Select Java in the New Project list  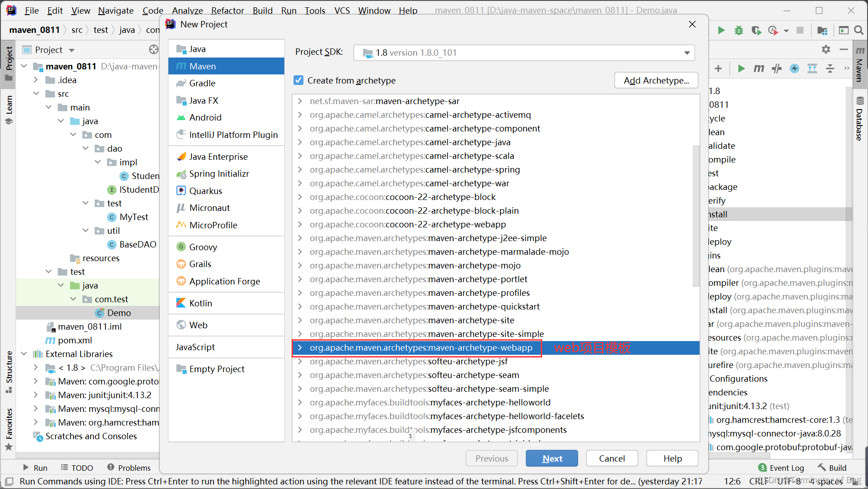(x=226, y=49)
